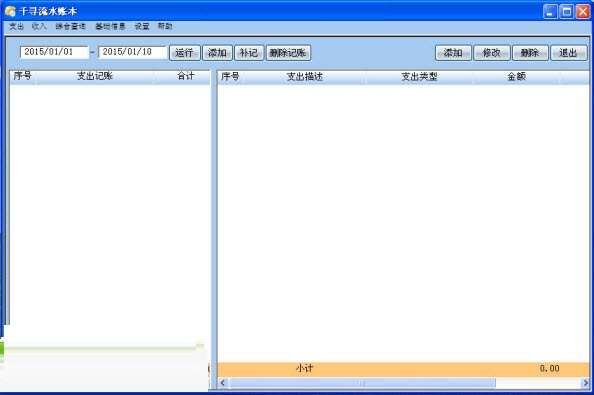
Task: Click the 修改 button
Action: tap(492, 53)
